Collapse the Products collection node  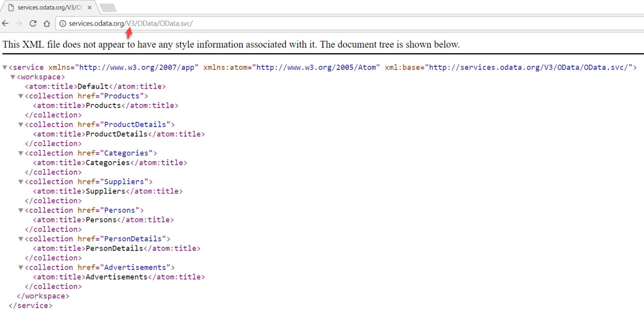(21, 96)
